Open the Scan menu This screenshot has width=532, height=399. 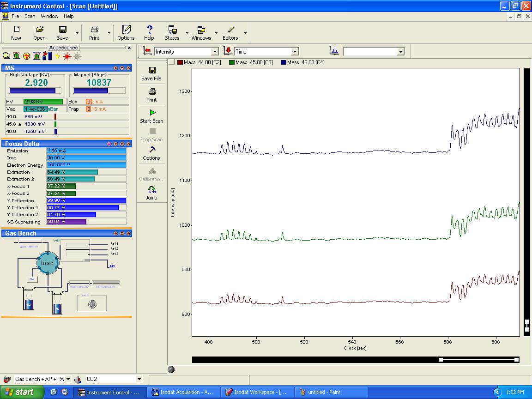tap(30, 16)
